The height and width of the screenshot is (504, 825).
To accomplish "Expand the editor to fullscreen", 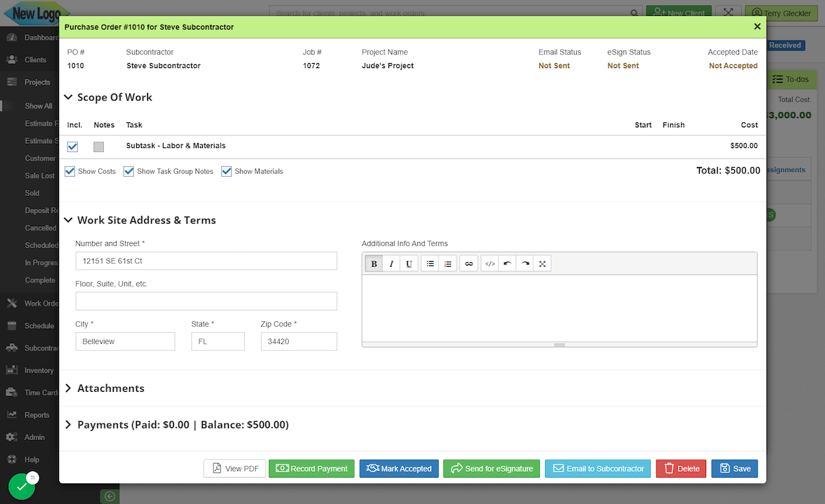I will pos(542,263).
